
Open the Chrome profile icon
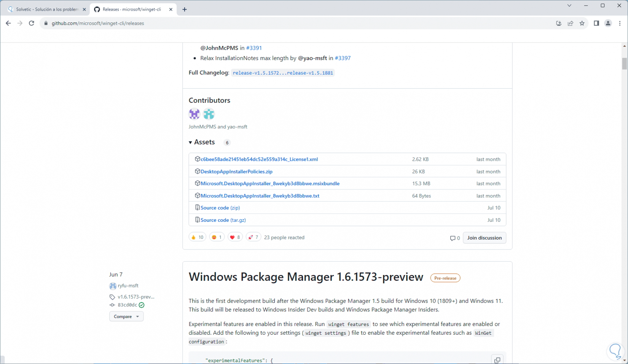click(608, 23)
